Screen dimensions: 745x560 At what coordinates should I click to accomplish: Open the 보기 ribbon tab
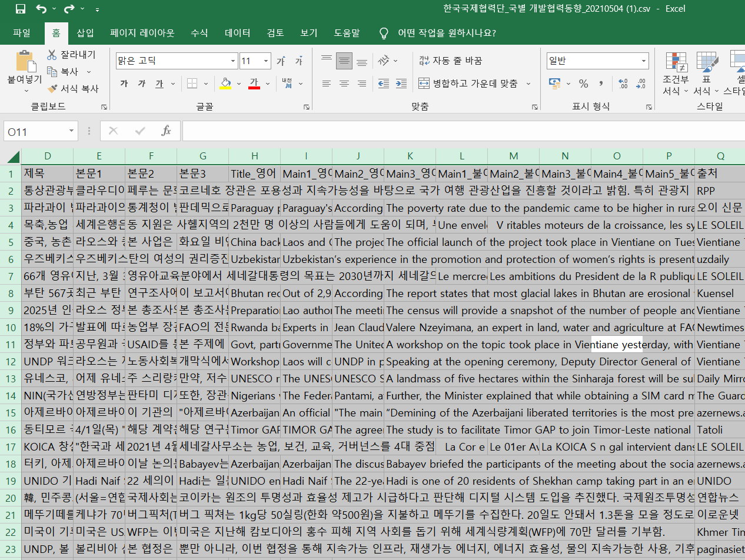[309, 33]
